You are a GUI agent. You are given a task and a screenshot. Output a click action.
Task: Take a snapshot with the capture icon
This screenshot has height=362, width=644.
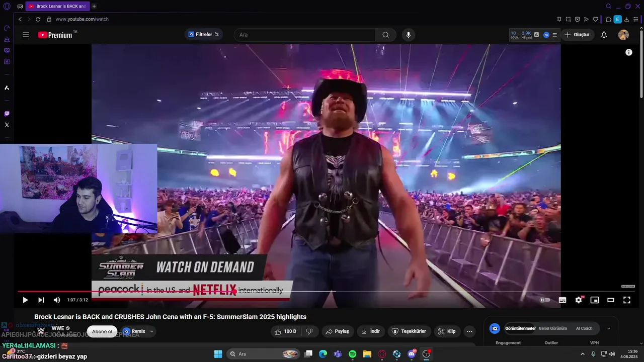point(568,19)
